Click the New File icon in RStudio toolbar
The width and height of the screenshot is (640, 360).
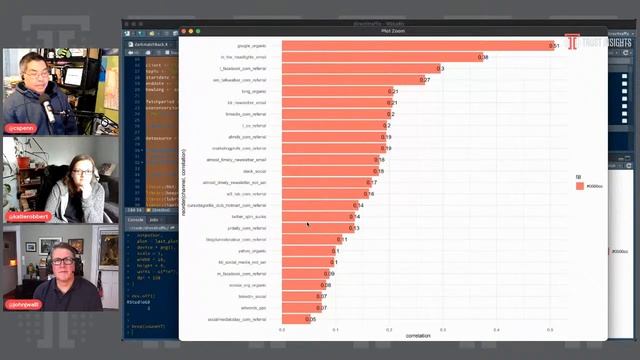click(128, 33)
